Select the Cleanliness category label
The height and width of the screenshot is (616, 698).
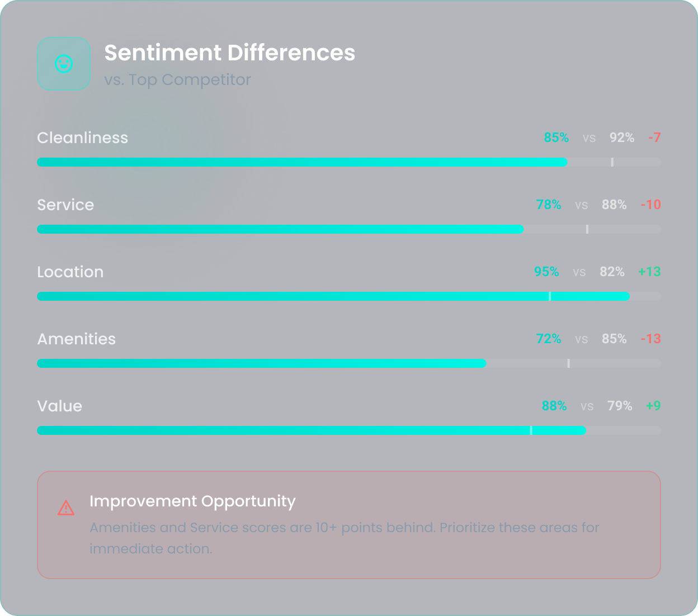pyautogui.click(x=82, y=138)
